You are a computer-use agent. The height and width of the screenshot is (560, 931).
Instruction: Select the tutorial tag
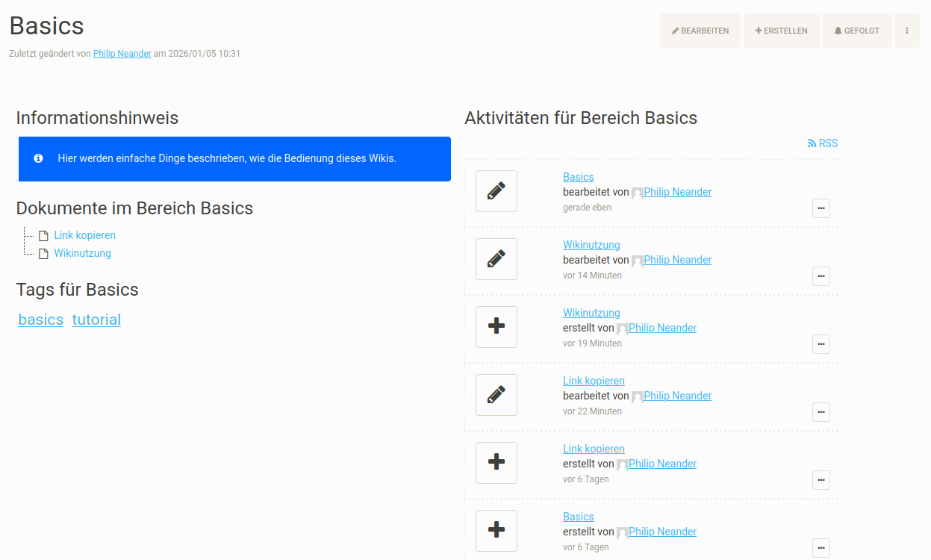tap(96, 320)
